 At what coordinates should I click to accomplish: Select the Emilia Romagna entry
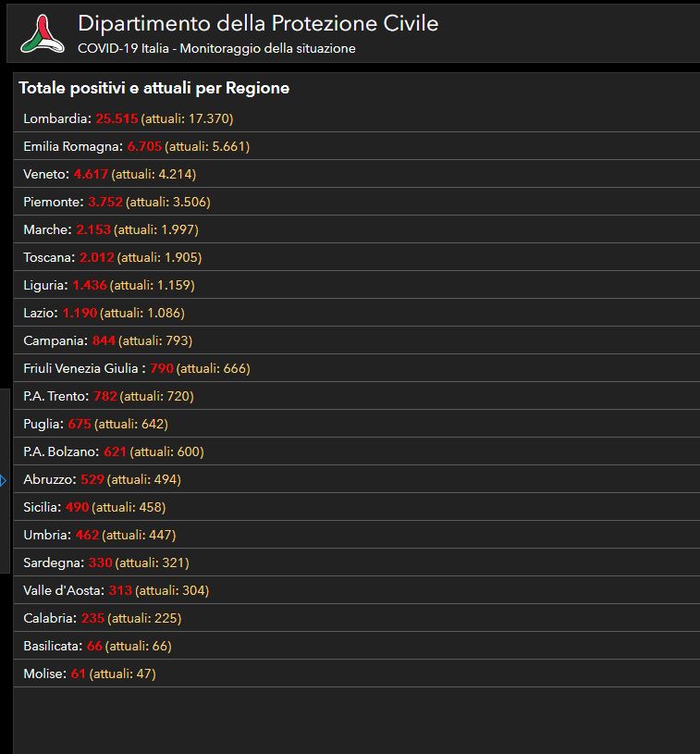(x=136, y=146)
